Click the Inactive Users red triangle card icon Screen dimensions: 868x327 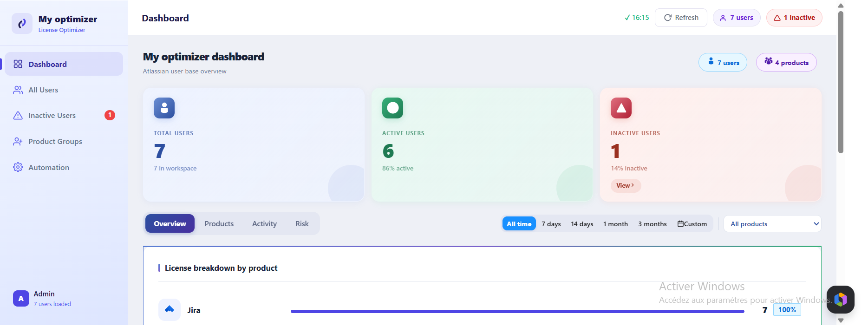[x=621, y=108]
